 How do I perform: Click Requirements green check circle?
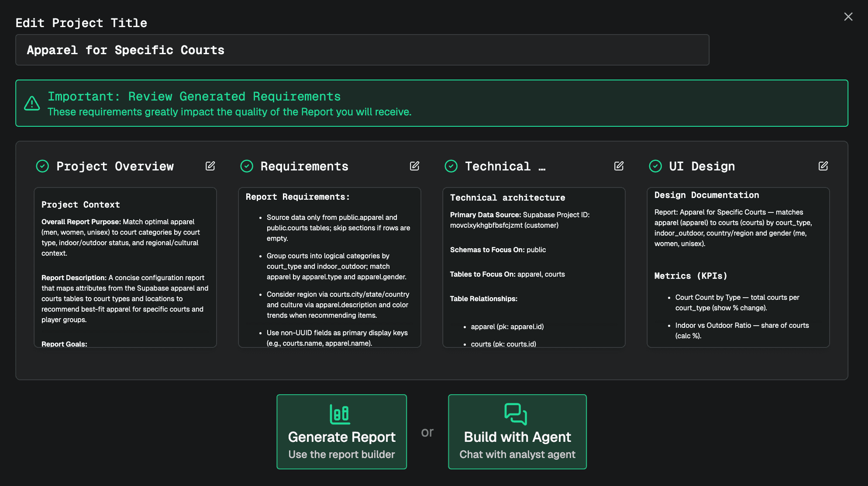point(247,166)
